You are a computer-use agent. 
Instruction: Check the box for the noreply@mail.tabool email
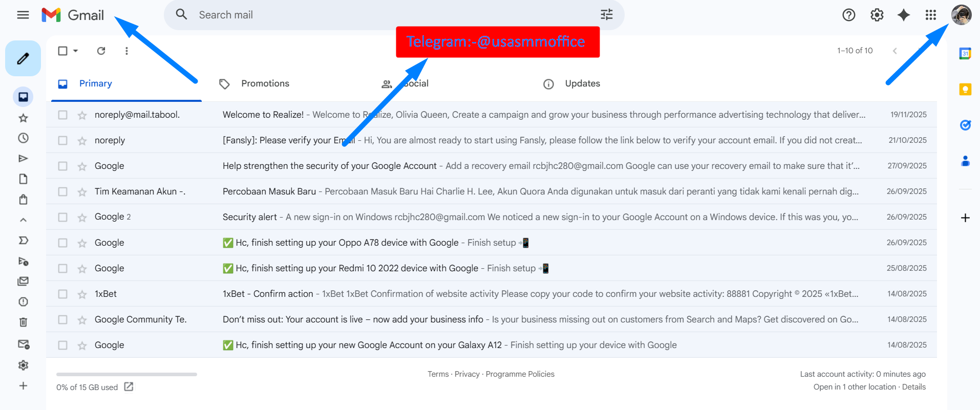click(x=62, y=115)
